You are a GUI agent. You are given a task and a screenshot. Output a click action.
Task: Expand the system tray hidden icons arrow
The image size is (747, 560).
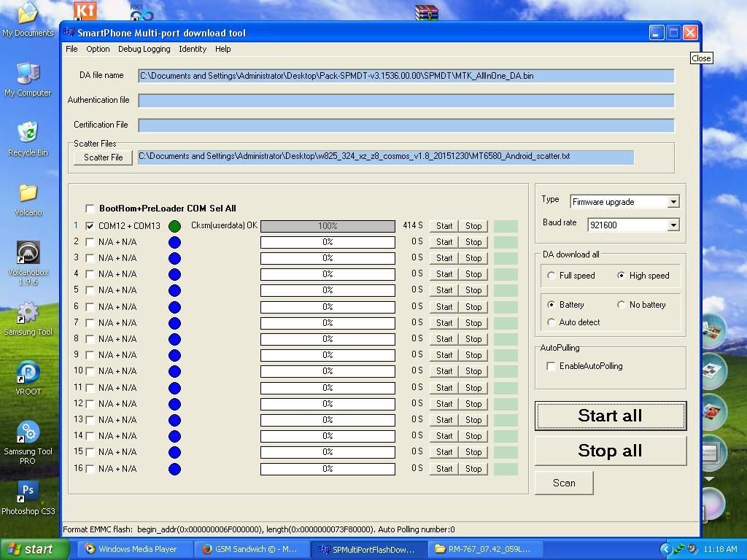pyautogui.click(x=665, y=549)
